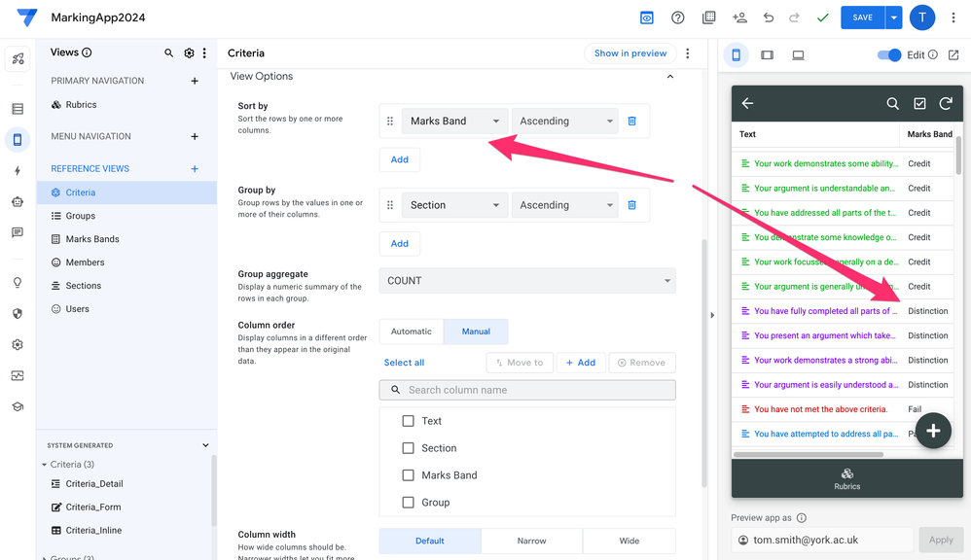The height and width of the screenshot is (560, 971).
Task: Delete the Section group-by rule
Action: coord(631,205)
